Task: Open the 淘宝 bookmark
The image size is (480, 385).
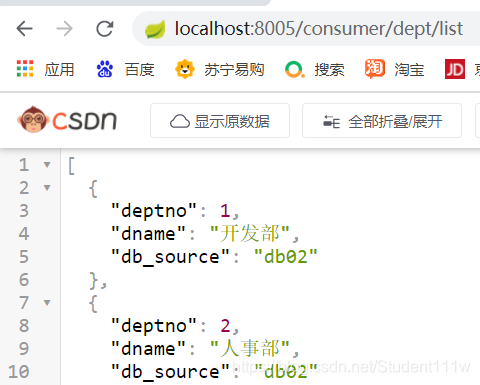Action: point(409,70)
